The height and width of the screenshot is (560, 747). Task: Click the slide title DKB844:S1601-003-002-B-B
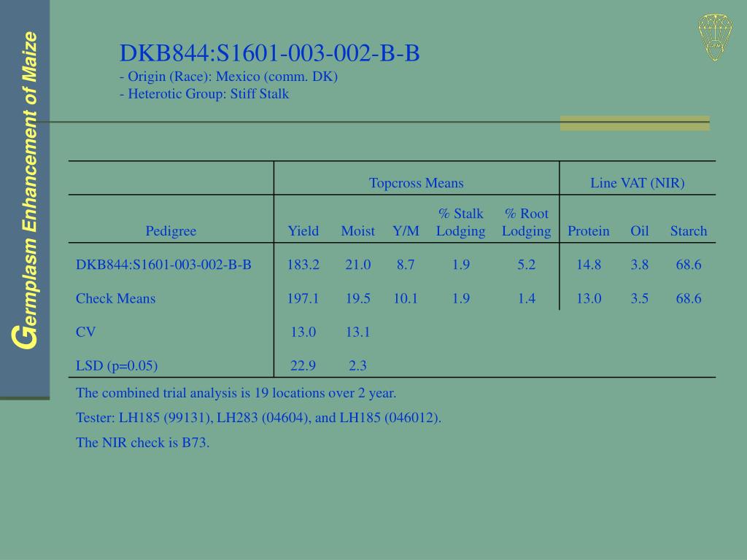(x=270, y=52)
